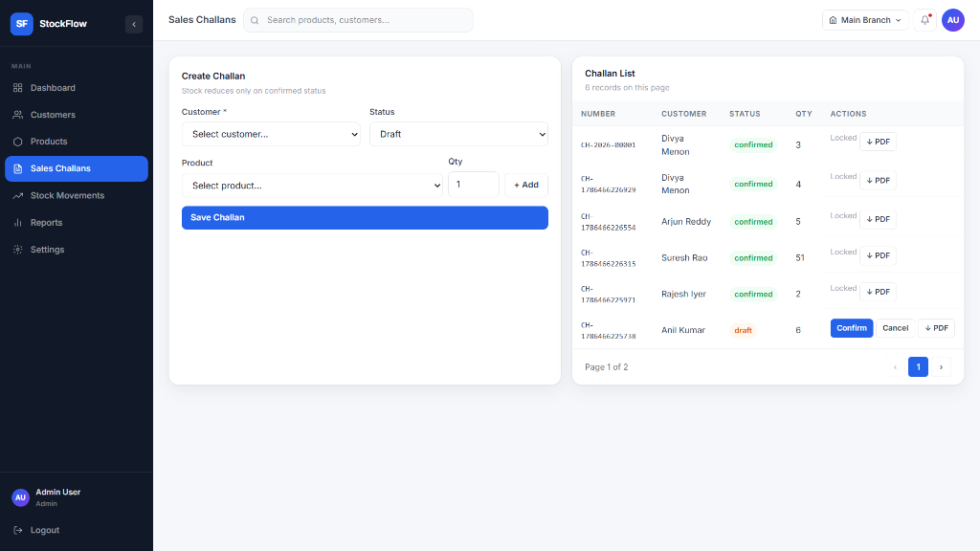Viewport: 980px width, 551px height.
Task: Click the Create Challan heading
Action: coord(213,77)
